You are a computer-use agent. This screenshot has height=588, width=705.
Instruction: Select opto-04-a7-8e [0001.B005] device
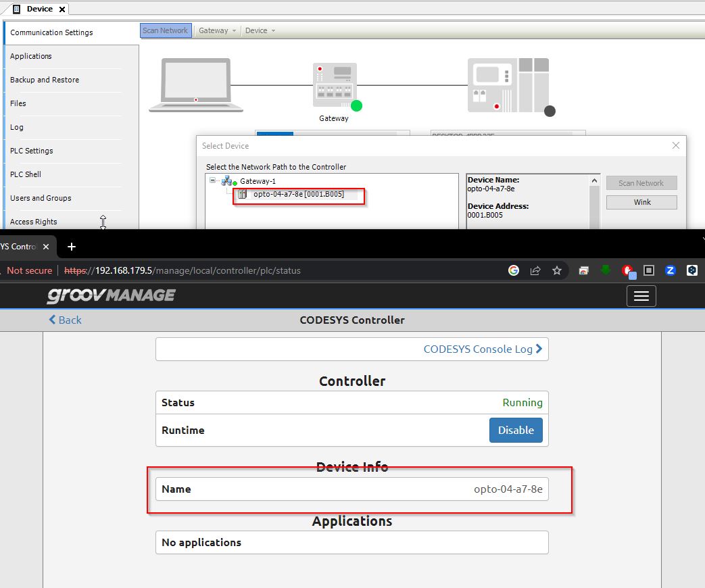click(299, 194)
